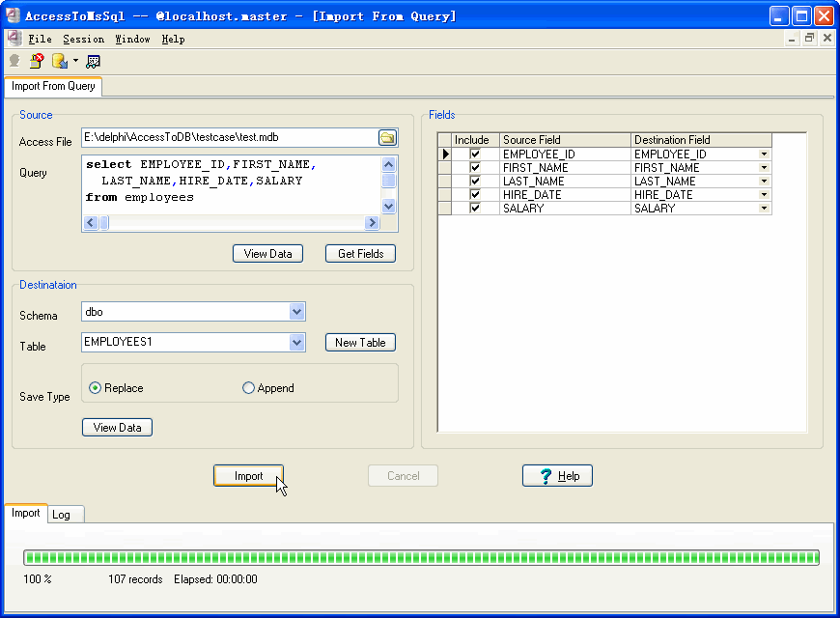
Task: Click View Data button under Save Type
Action: 118,427
